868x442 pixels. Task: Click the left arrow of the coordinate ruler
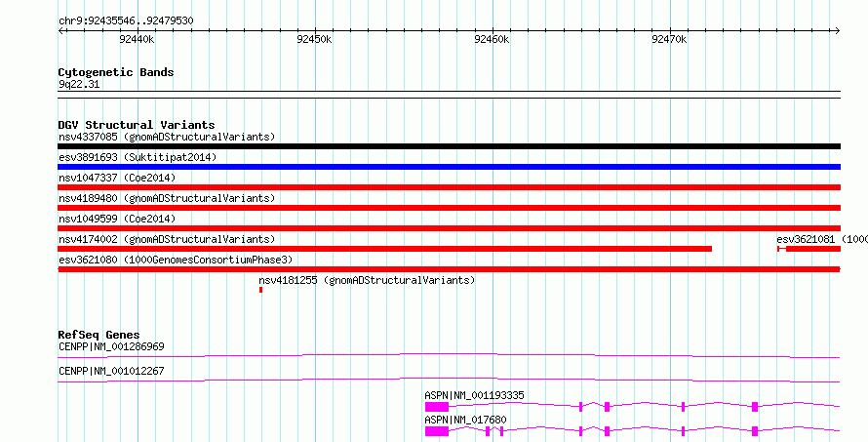(60, 31)
